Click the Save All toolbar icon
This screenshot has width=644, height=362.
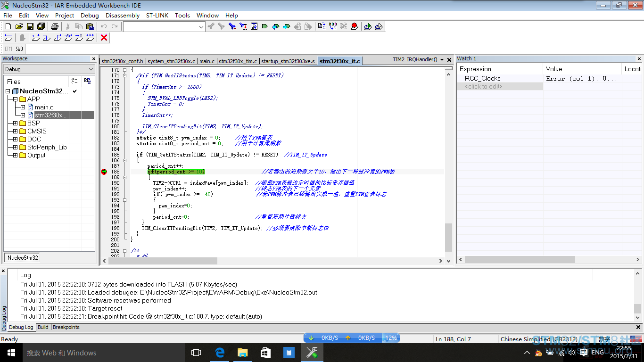[41, 26]
